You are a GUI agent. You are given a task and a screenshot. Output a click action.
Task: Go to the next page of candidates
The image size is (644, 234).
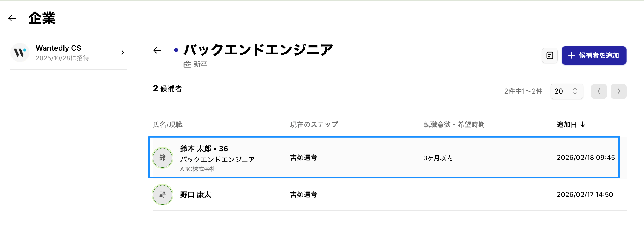pos(618,91)
